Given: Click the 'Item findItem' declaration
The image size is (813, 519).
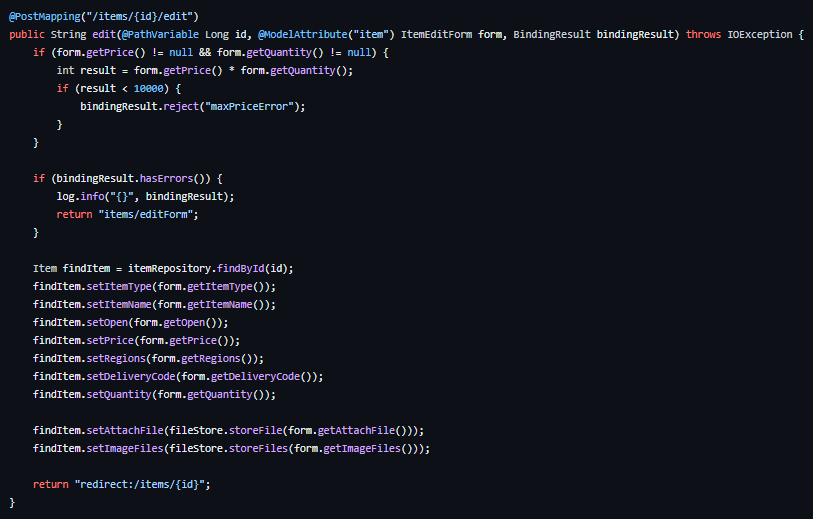Looking at the screenshot, I should pyautogui.click(x=72, y=269).
